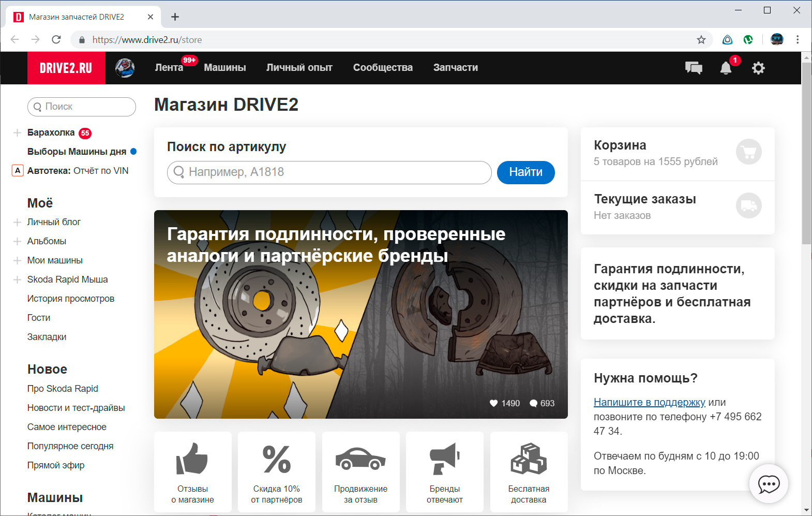Click the sidebar Поиск search field
Screen dimensions: 812x516
point(82,107)
